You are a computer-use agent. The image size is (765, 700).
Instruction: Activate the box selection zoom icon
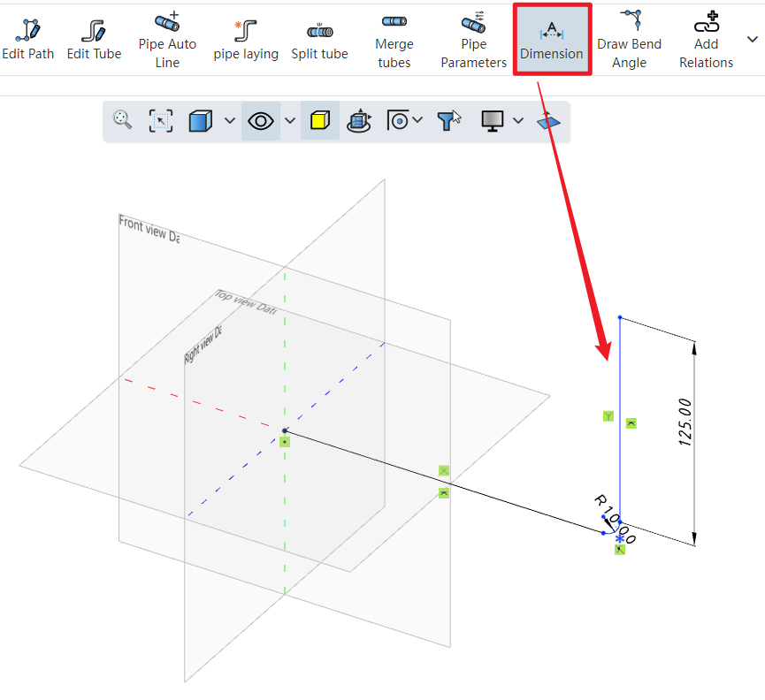pyautogui.click(x=161, y=121)
